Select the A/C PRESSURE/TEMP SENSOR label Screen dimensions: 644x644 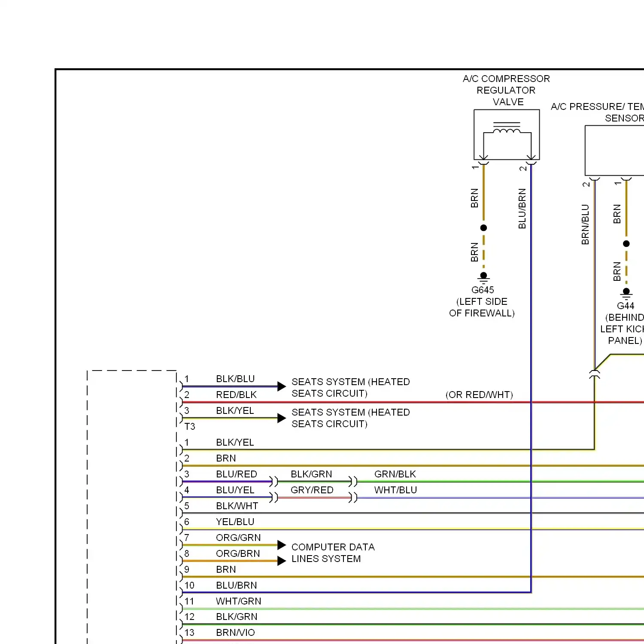click(x=597, y=112)
